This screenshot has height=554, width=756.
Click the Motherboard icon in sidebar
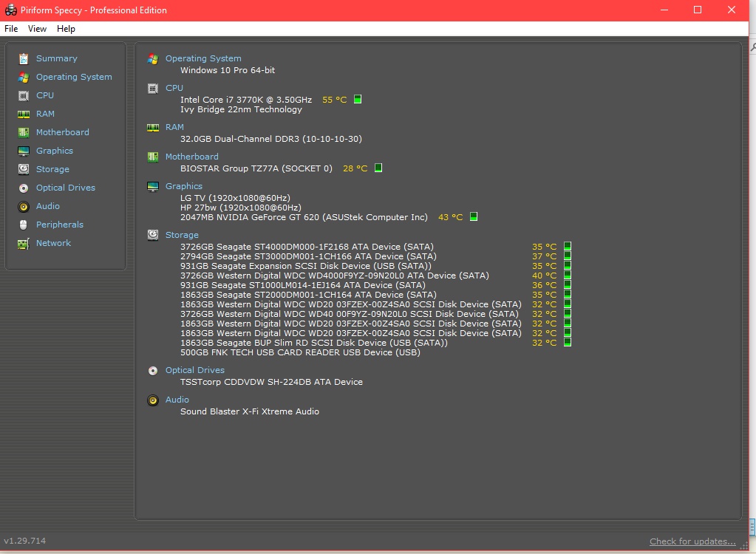23,132
